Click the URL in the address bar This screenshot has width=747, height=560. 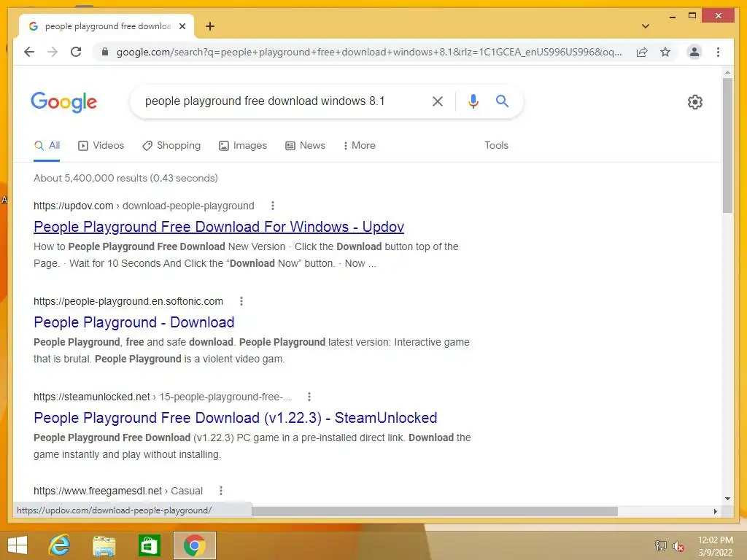click(x=368, y=52)
